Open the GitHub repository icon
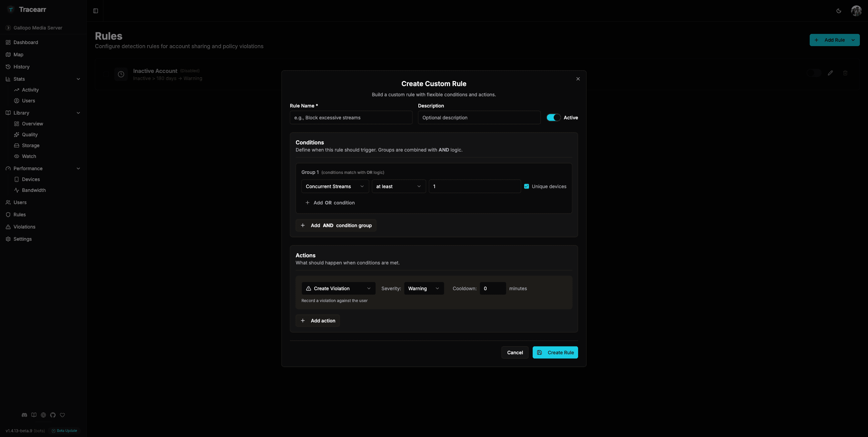This screenshot has width=868, height=437. [x=53, y=415]
